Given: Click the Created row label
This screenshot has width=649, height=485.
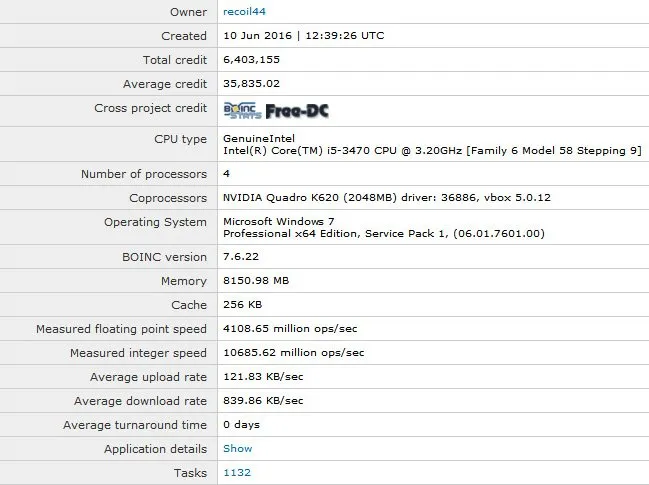Looking at the screenshot, I should point(184,36).
